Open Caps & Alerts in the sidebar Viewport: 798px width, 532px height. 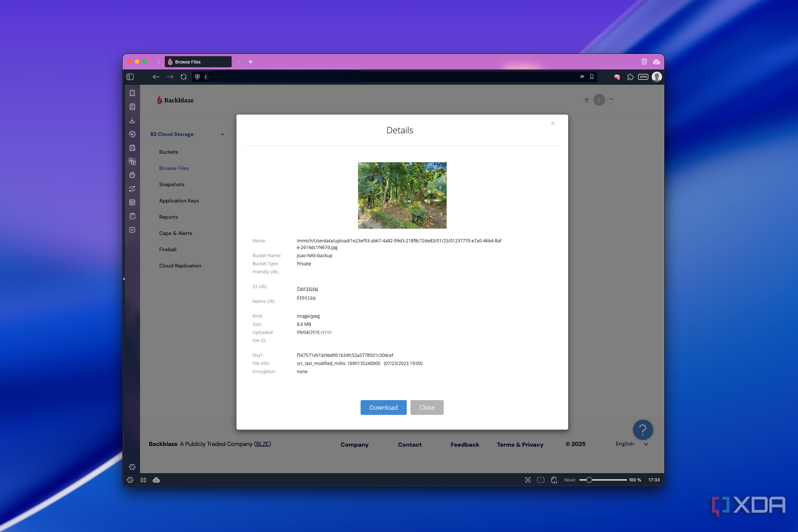(x=175, y=233)
